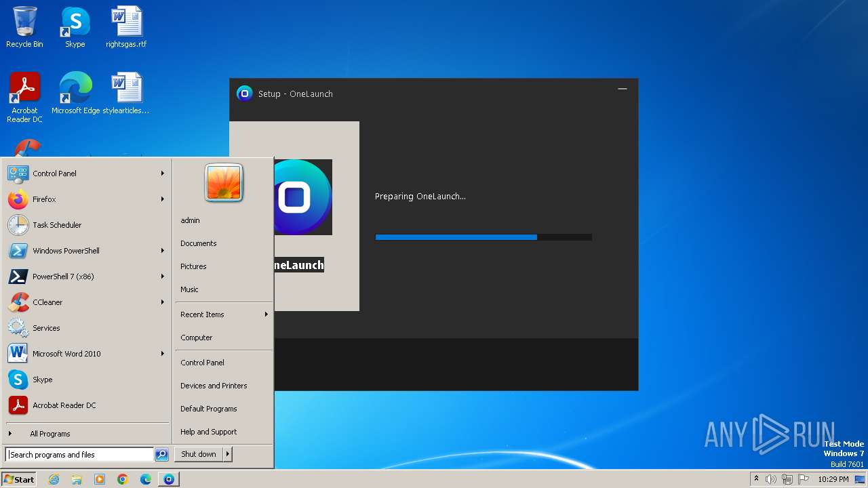Expand PowerShell 7 (x86) jump list arrow

click(163, 277)
